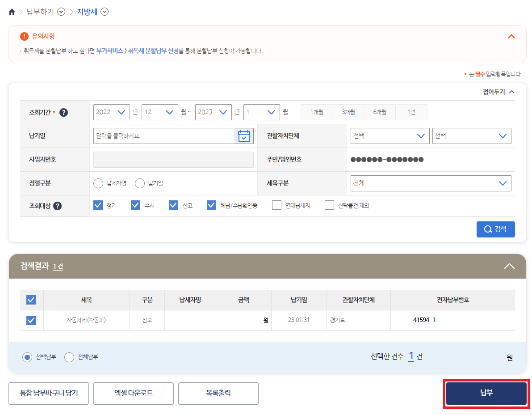532x415 pixels.
Task: Collapse the 검색결과 results panel
Action: coord(509,266)
